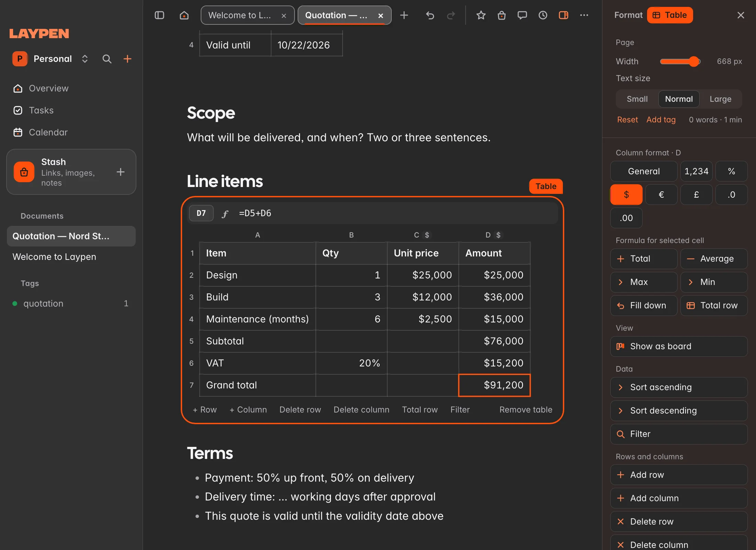Select Normal text size

click(x=679, y=99)
